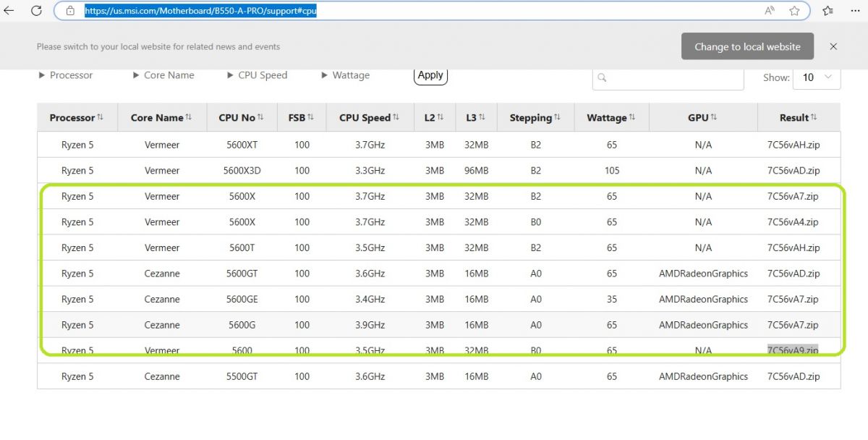Sort table by Core Name arrows
Image resolution: width=868 pixels, height=440 pixels.
[x=189, y=117]
